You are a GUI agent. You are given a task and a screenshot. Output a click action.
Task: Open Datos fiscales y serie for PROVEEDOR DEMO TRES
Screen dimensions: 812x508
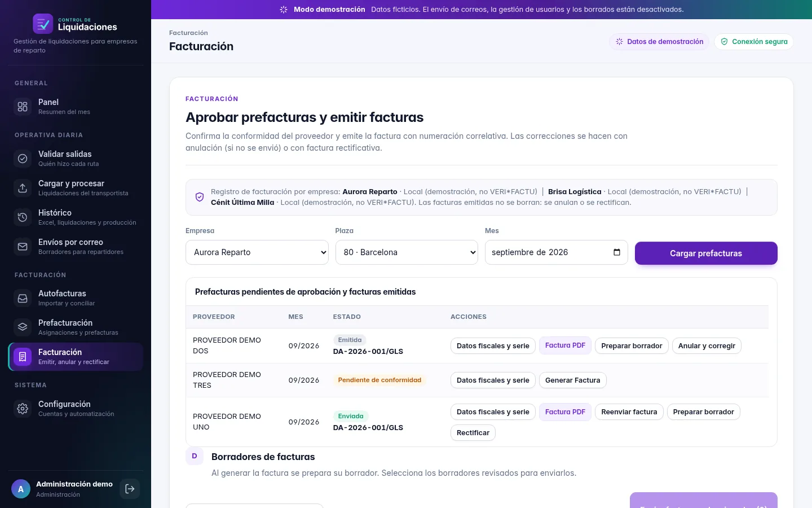pos(493,380)
